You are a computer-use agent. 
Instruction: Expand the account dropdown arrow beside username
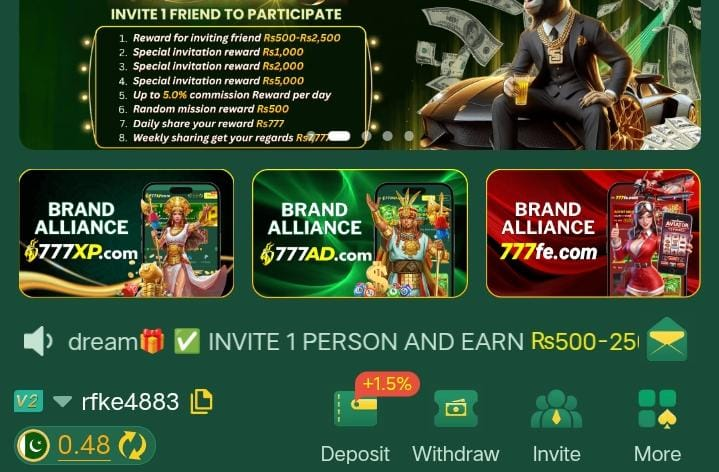point(62,401)
